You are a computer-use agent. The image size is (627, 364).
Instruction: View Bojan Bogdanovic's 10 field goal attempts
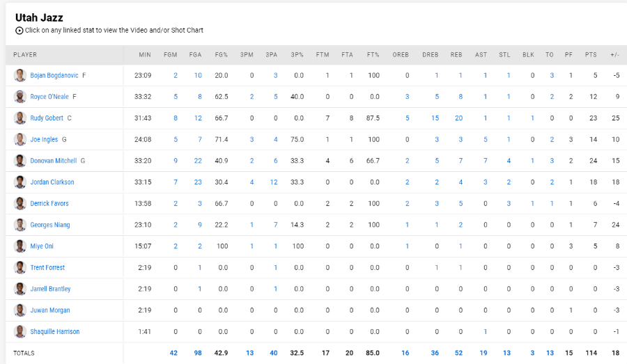point(198,75)
